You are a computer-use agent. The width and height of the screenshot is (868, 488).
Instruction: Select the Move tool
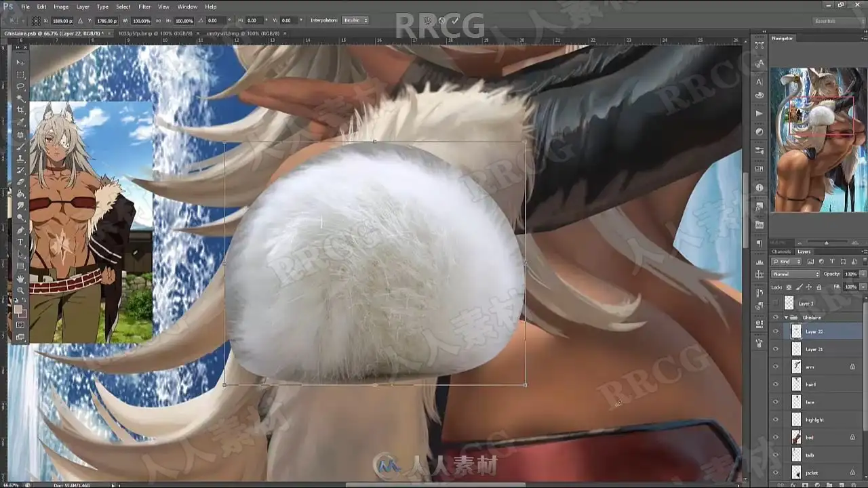tap(20, 62)
